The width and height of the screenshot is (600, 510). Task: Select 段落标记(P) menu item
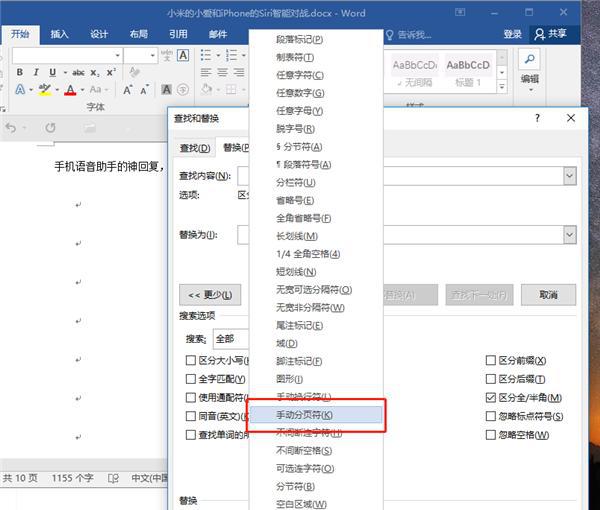(316, 39)
